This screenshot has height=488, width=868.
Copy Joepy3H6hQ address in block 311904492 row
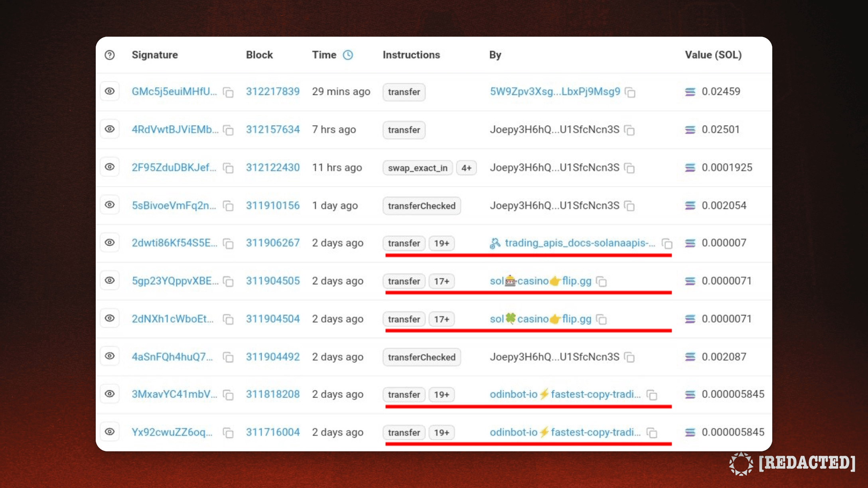pos(629,358)
